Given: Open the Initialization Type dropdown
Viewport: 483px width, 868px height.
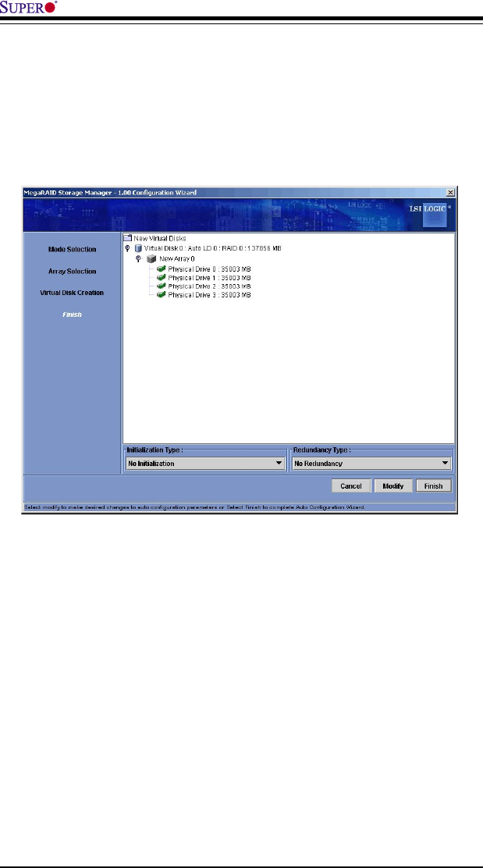Looking at the screenshot, I should (204, 464).
